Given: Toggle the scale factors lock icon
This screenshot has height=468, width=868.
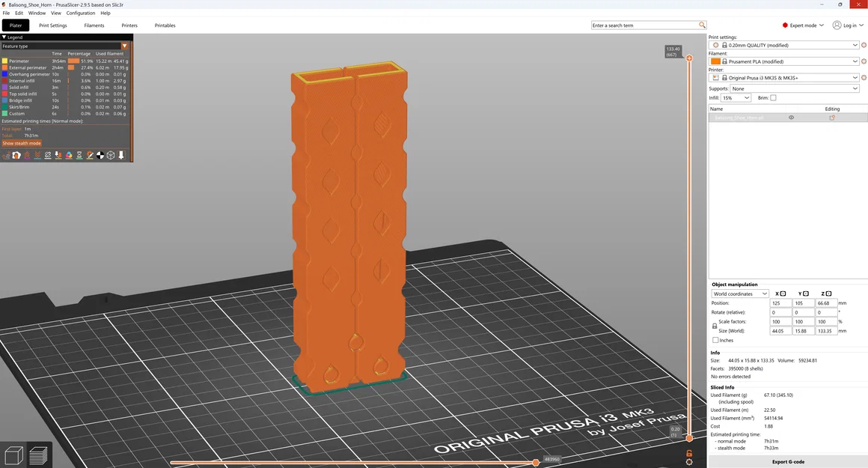Looking at the screenshot, I should coord(715,326).
